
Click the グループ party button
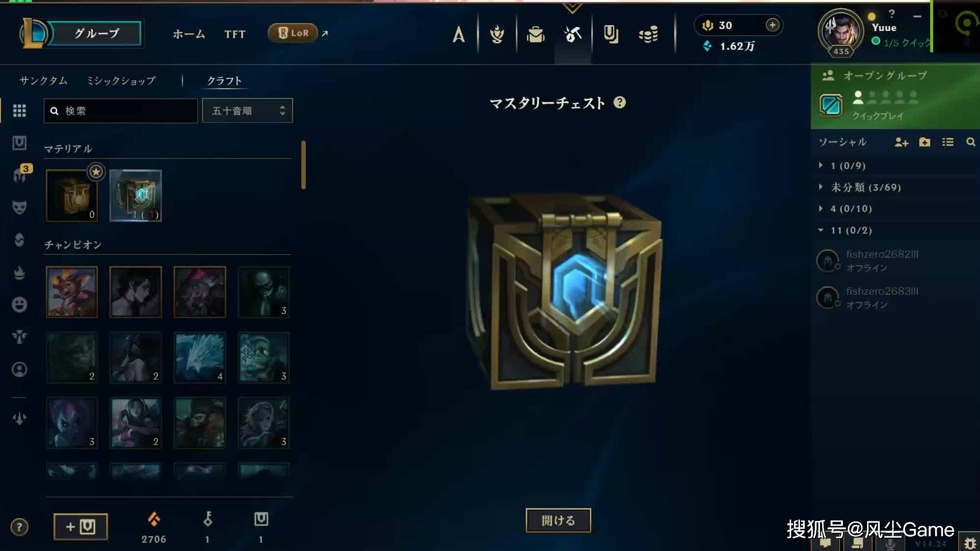[x=96, y=34]
